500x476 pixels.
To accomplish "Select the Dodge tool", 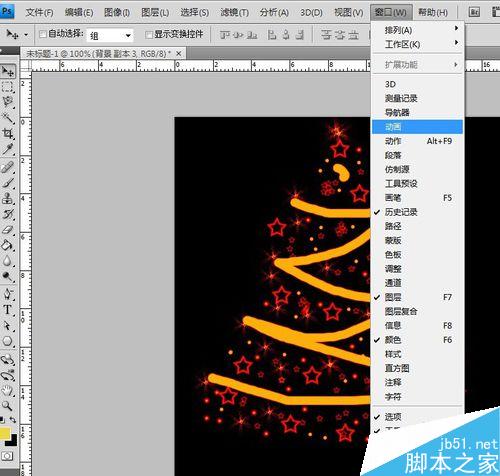I will [x=7, y=276].
